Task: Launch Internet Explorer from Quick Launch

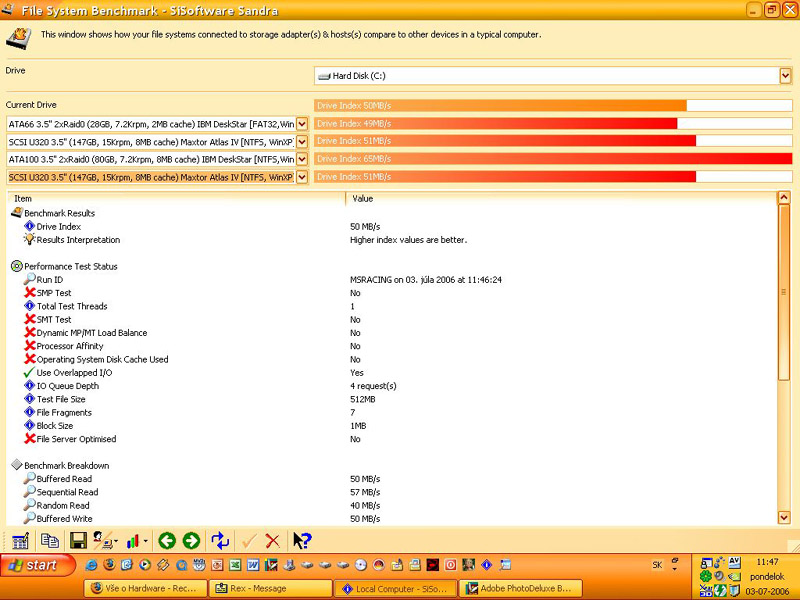Action: [91, 565]
